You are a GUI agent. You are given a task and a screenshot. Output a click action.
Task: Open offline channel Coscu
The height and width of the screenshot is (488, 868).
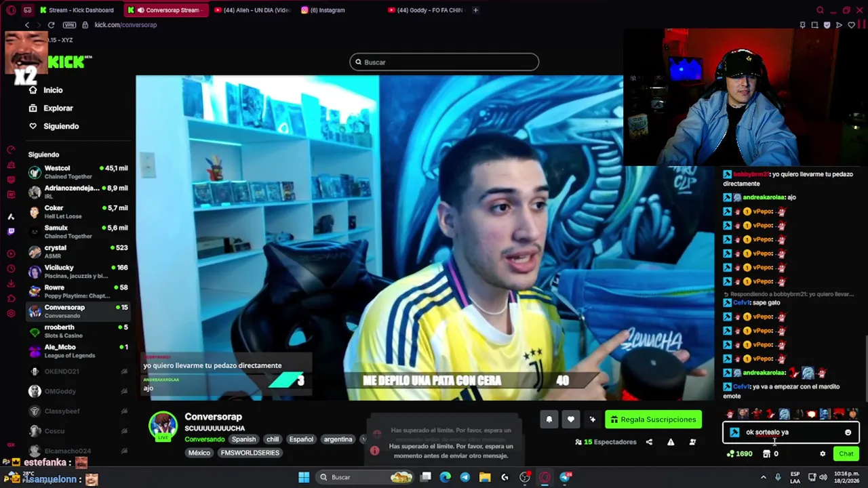coord(78,431)
